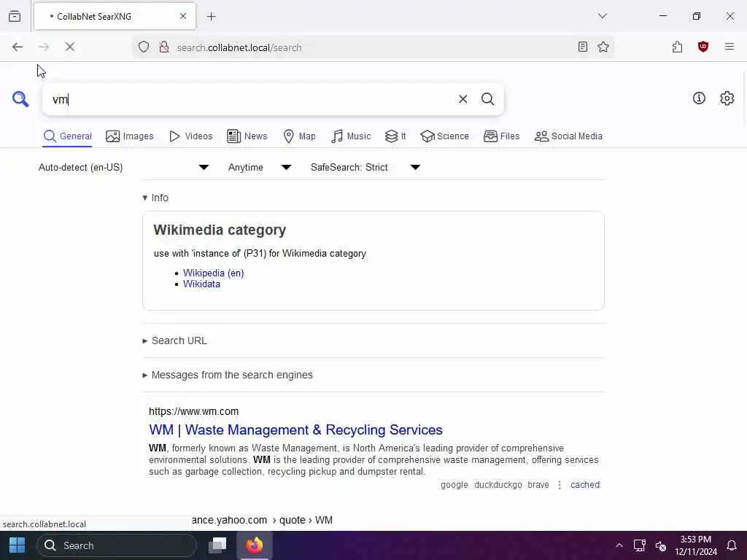
Task: Stop loading the page
Action: [x=69, y=47]
